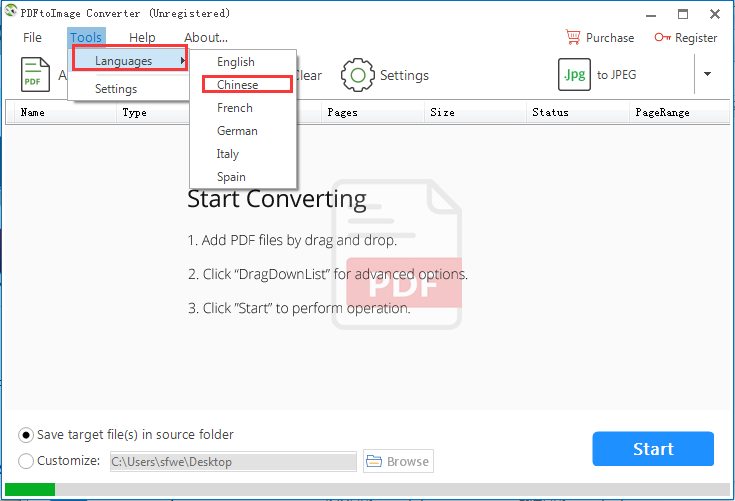Sort by the Size column header
Screen dimensions: 735x501
point(475,112)
